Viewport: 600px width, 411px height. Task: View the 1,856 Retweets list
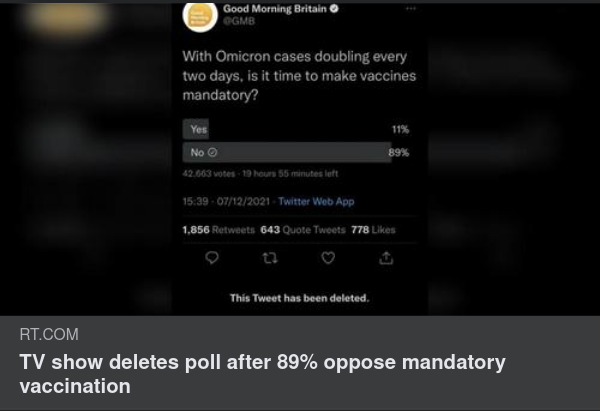(218, 230)
